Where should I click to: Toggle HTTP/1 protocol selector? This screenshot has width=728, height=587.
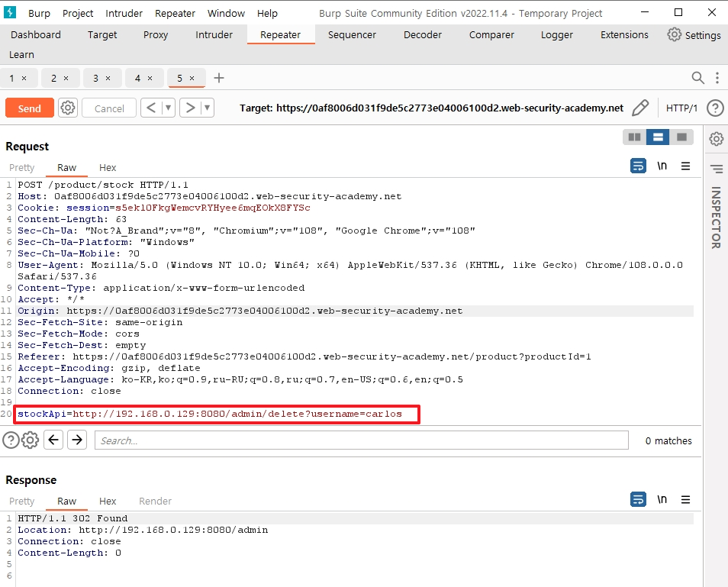(681, 108)
